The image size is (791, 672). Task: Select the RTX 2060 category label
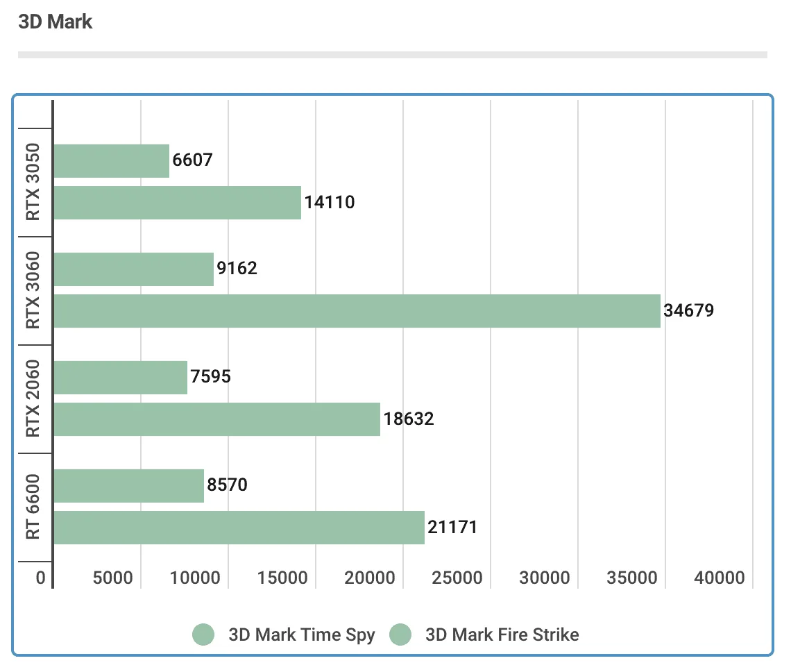[33, 399]
